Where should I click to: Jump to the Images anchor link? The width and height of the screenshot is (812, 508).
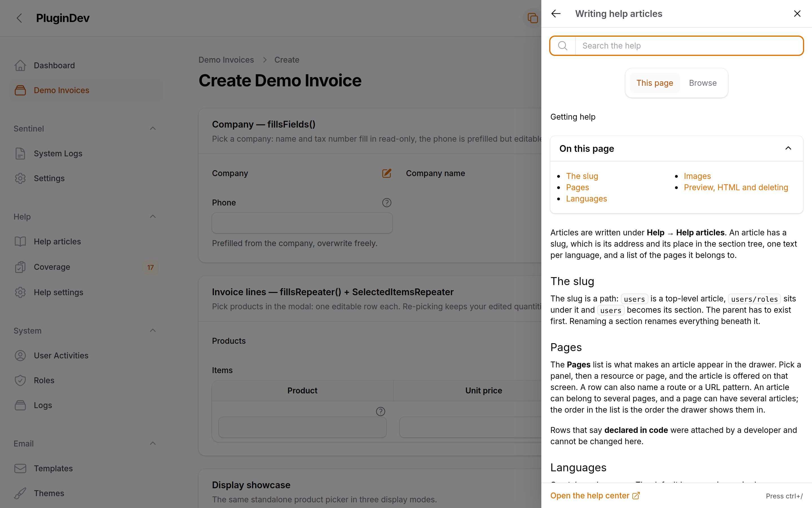pyautogui.click(x=697, y=176)
